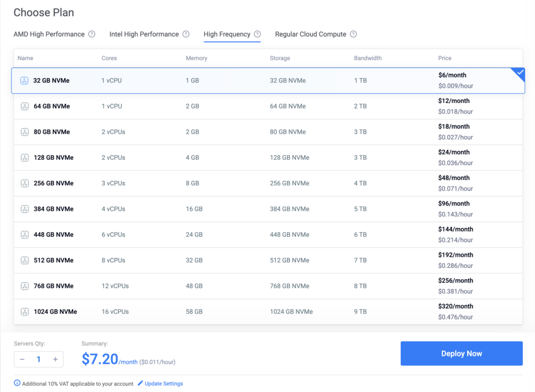
Task: Click the $144/month price
Action: (456, 229)
